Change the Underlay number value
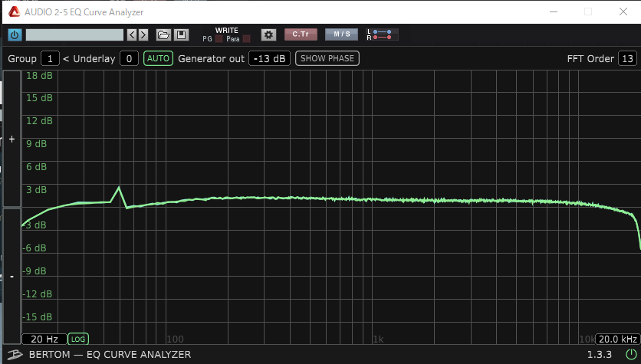 pos(129,58)
